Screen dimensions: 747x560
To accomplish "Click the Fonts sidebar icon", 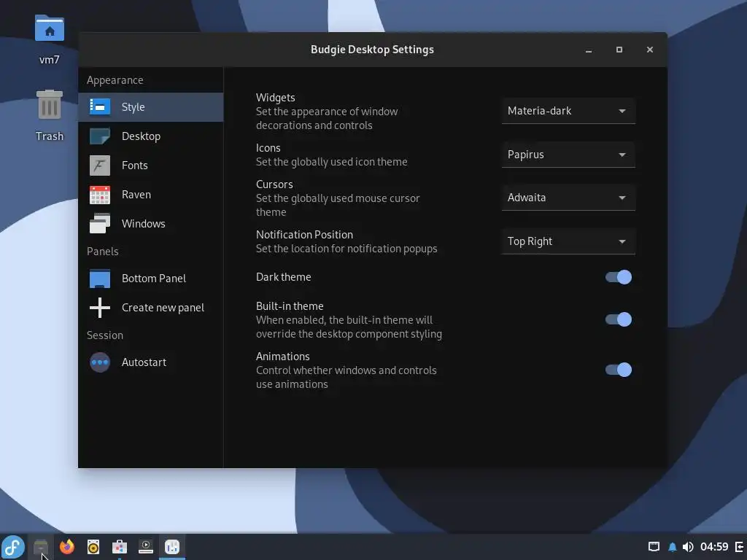I will [100, 166].
